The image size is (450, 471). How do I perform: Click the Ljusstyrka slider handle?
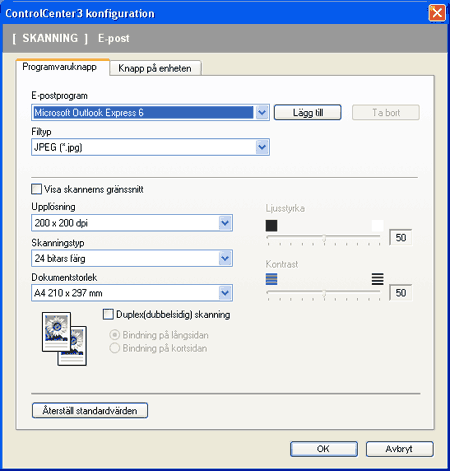[324, 238]
